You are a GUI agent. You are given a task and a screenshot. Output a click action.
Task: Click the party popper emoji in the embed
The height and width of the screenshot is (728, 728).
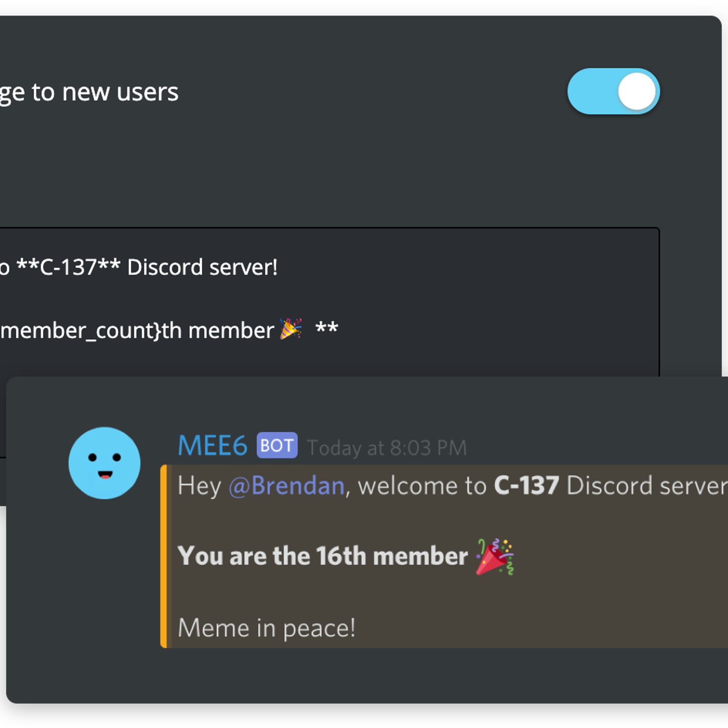point(495,557)
